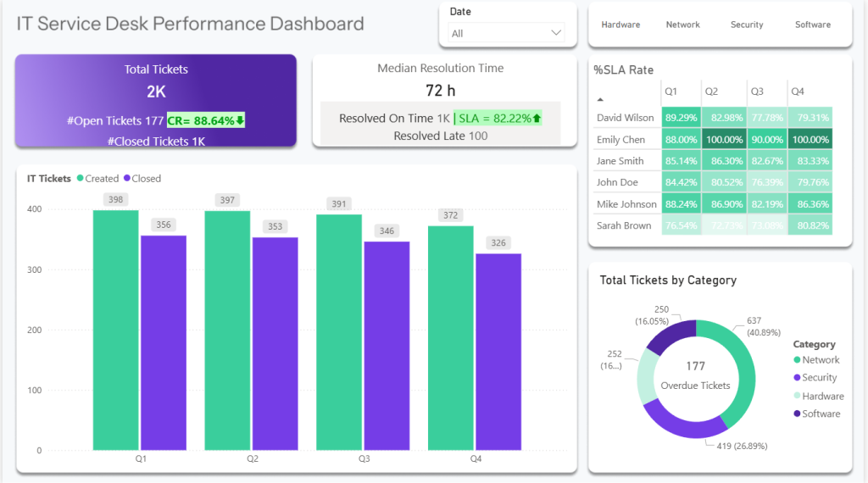Click the Total Tickets purple card

(x=156, y=101)
